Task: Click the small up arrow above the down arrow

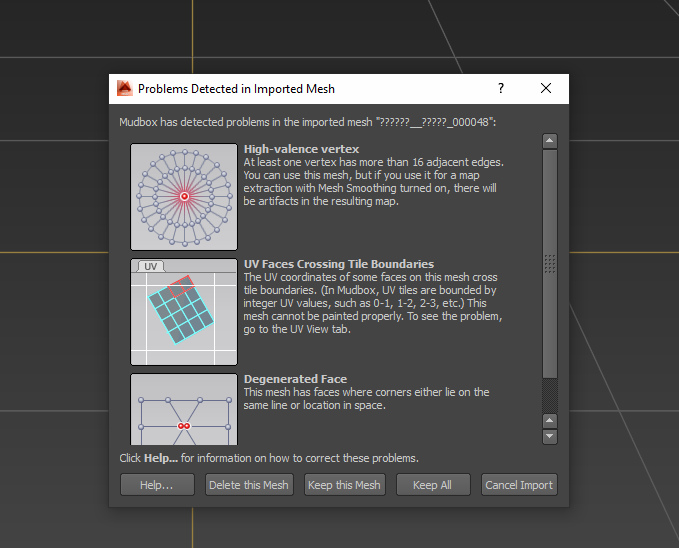Action: 550,421
